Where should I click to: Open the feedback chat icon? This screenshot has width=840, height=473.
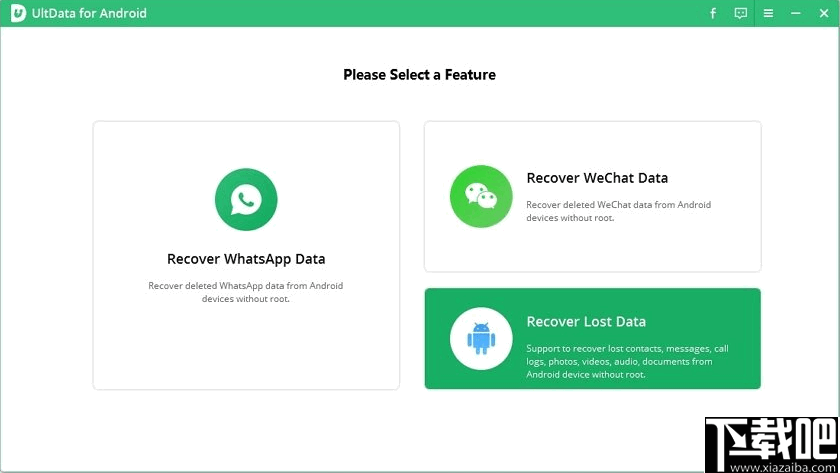(740, 13)
